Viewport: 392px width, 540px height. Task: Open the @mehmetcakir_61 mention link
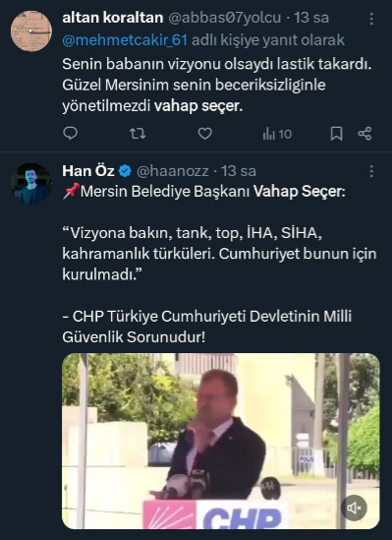click(x=125, y=40)
